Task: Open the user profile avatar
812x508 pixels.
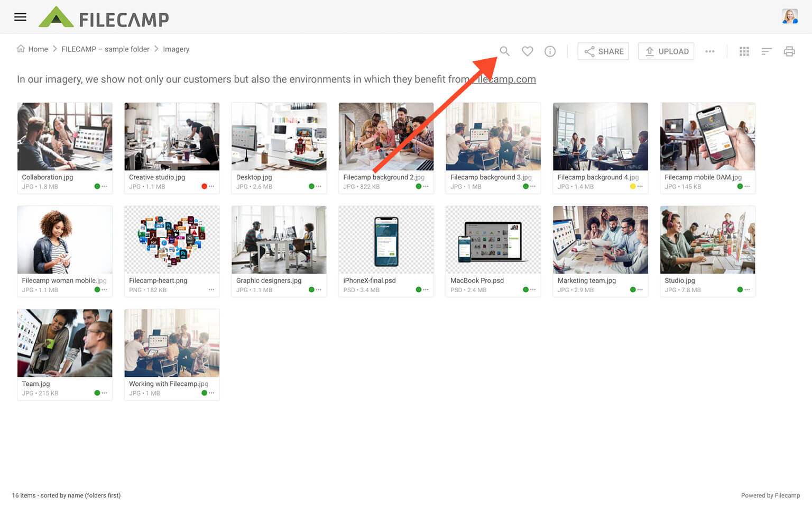Action: click(x=790, y=16)
